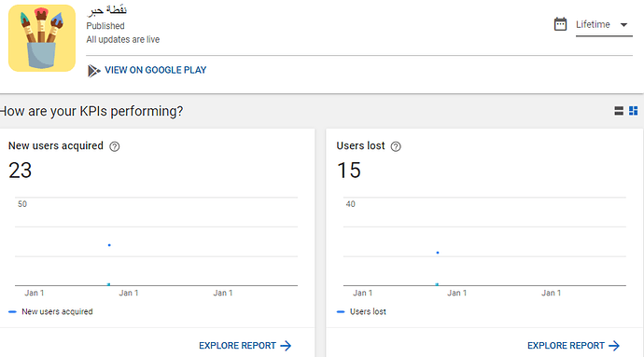Click help icon beside Users lost
This screenshot has width=644, height=357.
point(396,146)
